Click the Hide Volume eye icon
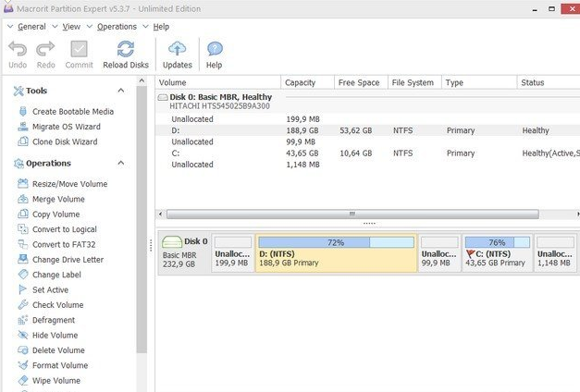This screenshot has height=392, width=580. 23,335
